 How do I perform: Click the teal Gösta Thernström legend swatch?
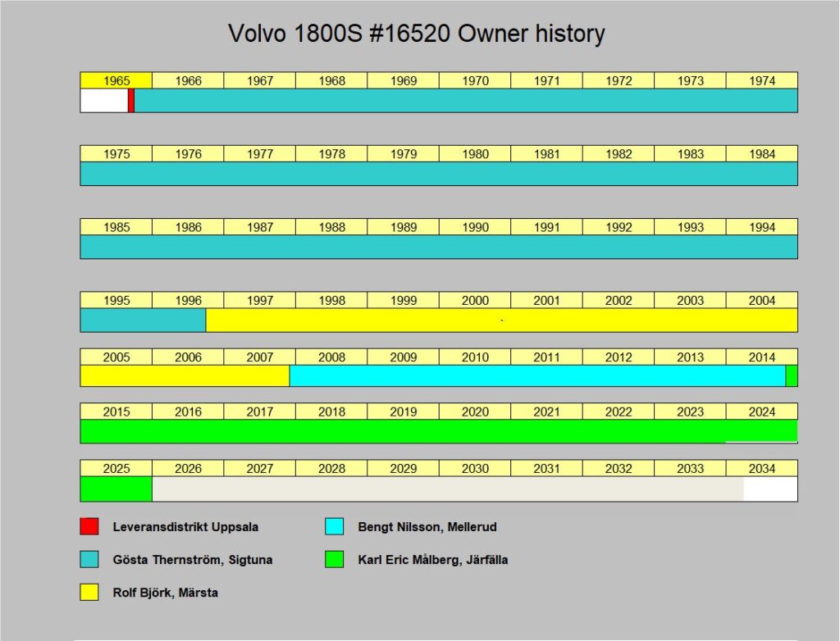click(88, 559)
